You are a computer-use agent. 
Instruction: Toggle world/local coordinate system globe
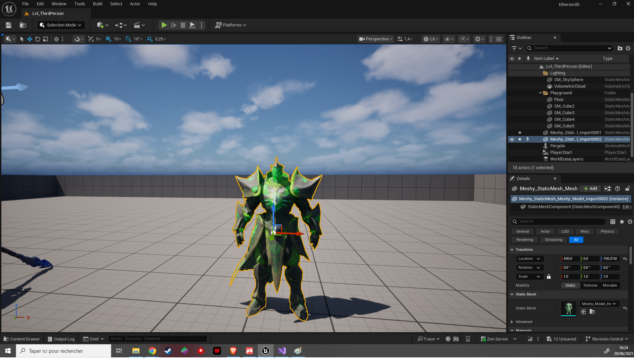56,39
